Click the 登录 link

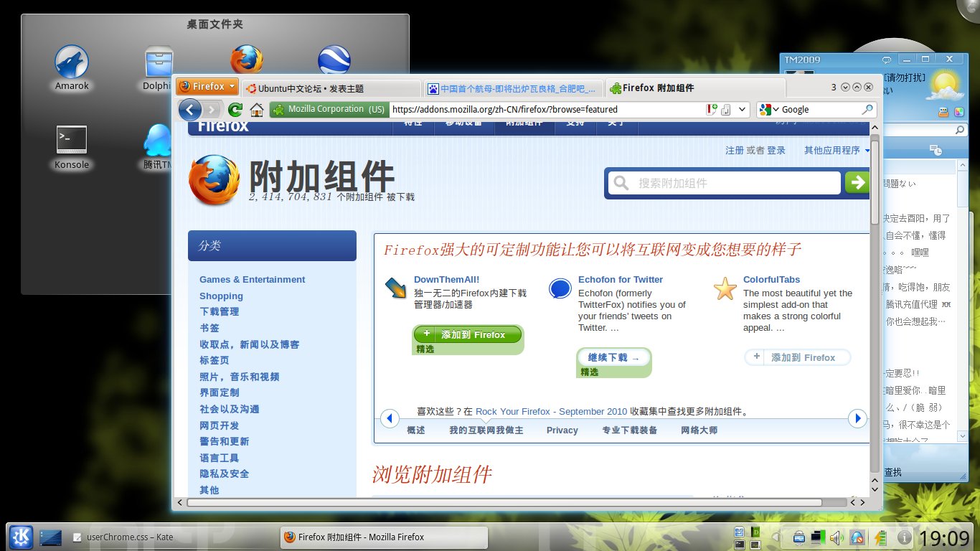(x=776, y=150)
